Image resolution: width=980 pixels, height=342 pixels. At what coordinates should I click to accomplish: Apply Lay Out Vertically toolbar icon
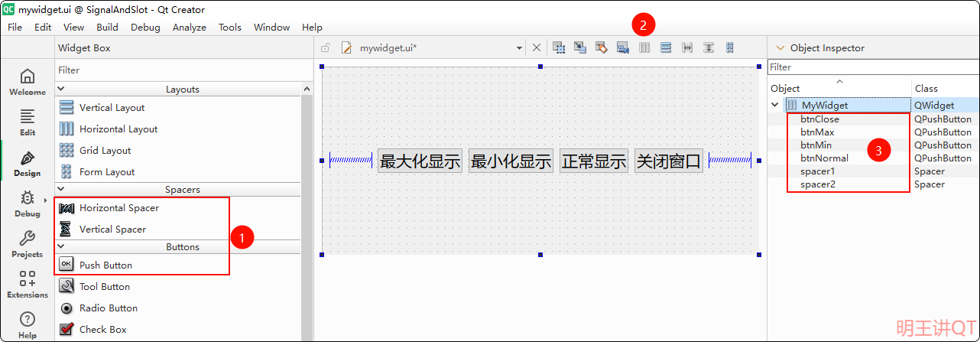(x=666, y=47)
